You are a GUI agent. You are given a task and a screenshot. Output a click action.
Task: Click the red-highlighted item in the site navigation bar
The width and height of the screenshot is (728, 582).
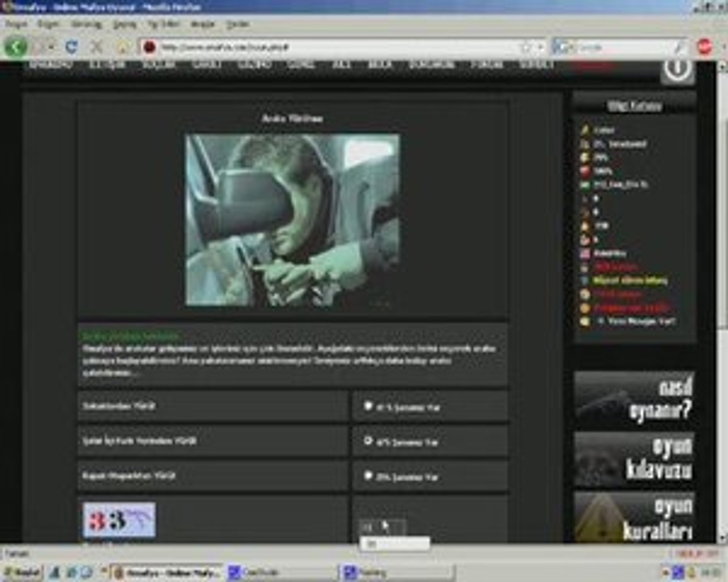click(x=593, y=65)
